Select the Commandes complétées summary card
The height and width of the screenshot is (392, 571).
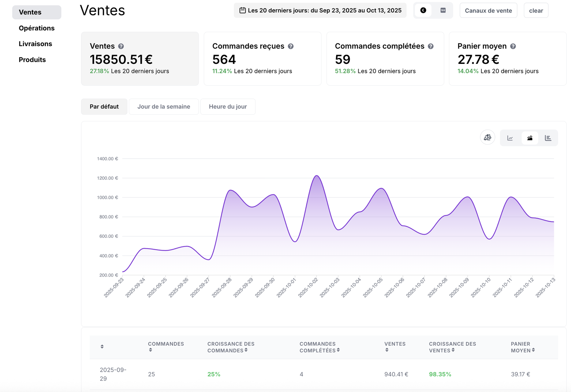coord(385,59)
